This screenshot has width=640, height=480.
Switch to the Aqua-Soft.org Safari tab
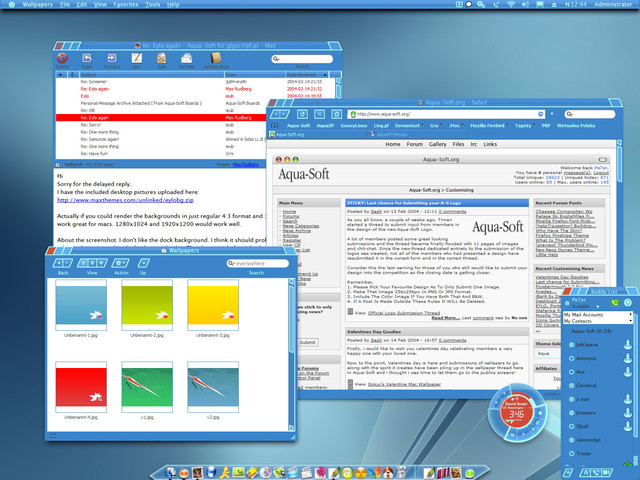click(317, 134)
